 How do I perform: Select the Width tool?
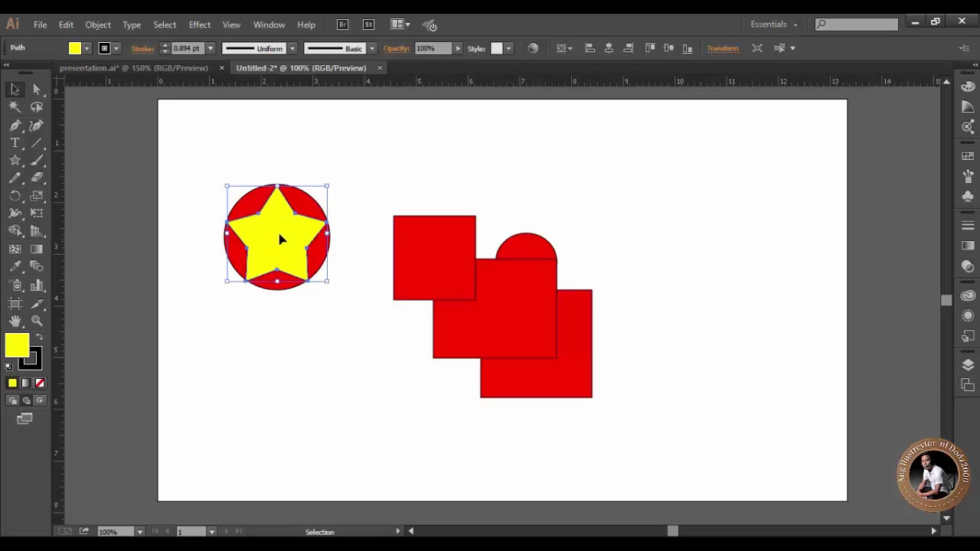coord(15,214)
